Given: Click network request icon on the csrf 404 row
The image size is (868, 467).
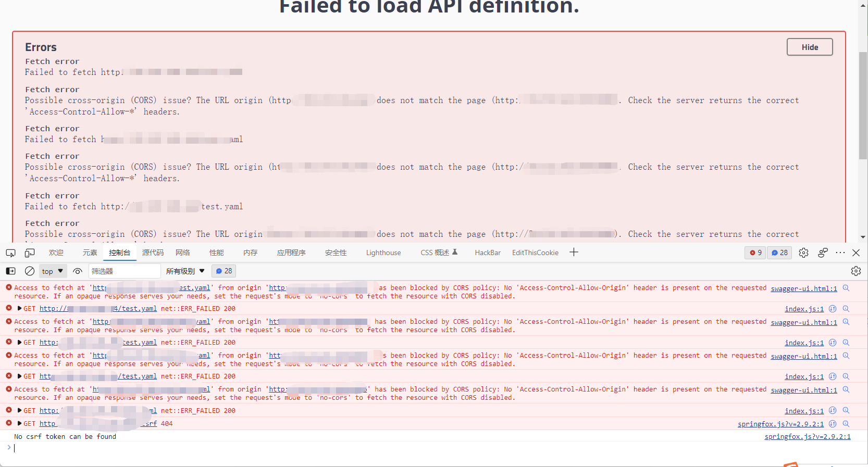Looking at the screenshot, I should (x=833, y=424).
